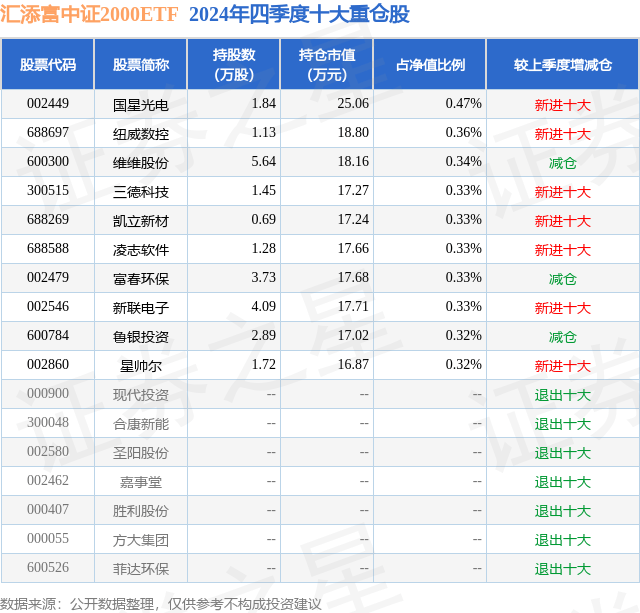Click 退出十大 in the 现代投资 row
The height and width of the screenshot is (613, 640).
562,395
